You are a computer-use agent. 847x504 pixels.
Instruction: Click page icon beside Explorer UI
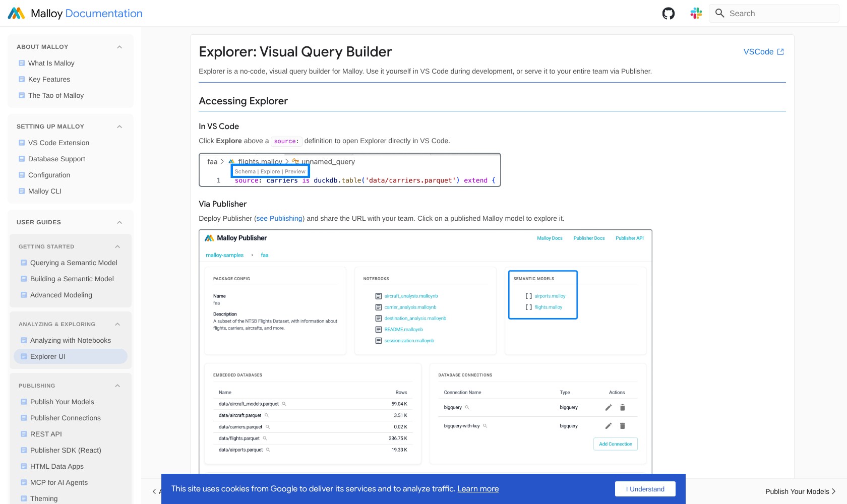click(x=24, y=356)
